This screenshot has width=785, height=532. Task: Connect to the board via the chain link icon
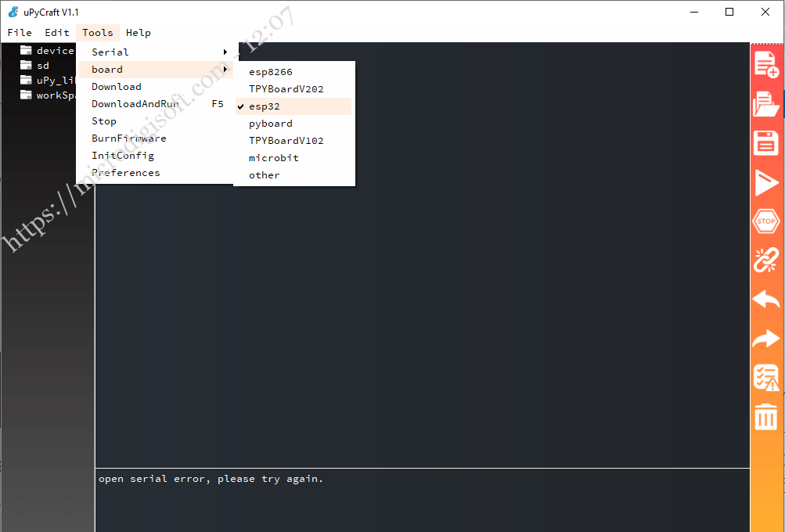pyautogui.click(x=765, y=261)
